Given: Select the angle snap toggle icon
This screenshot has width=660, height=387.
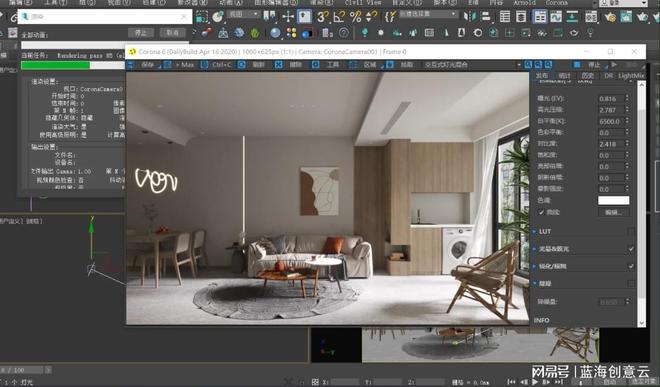Looking at the screenshot, I should click(x=339, y=16).
